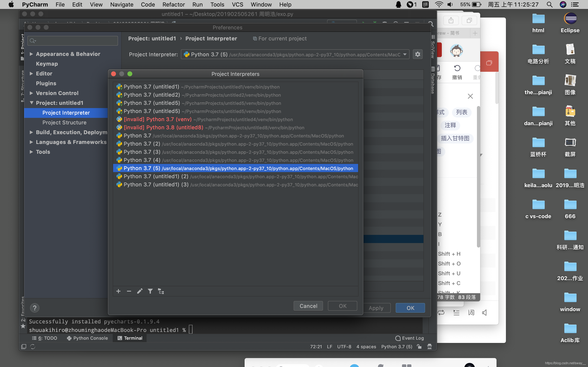
Task: Open the Project Structure settings page
Action: coord(64,123)
